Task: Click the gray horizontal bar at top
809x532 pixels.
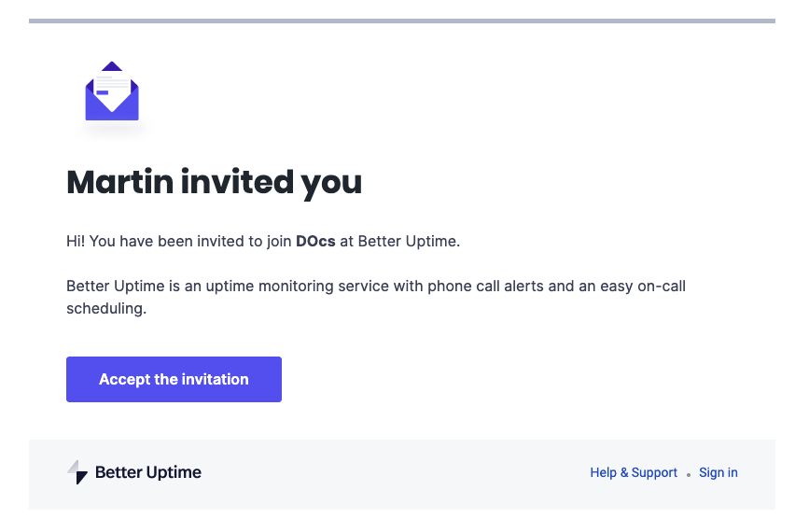Action: click(402, 21)
